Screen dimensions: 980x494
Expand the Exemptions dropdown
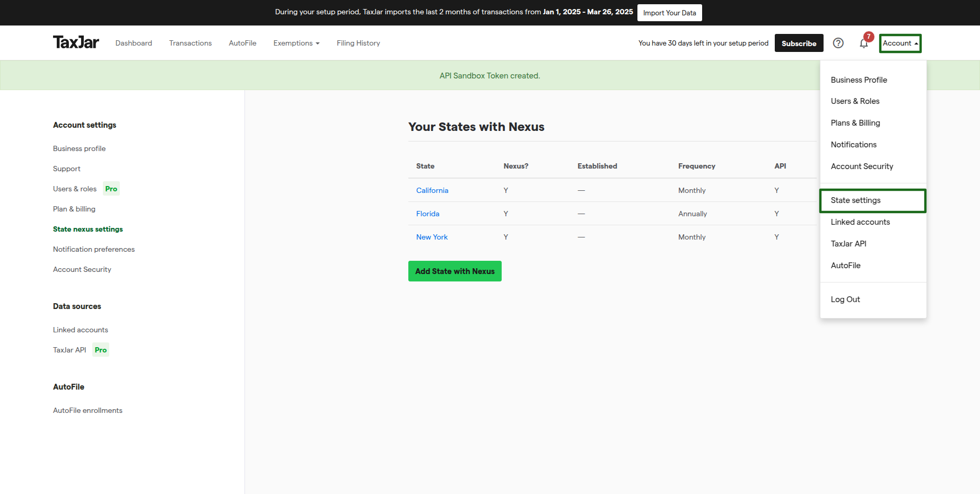click(x=296, y=43)
